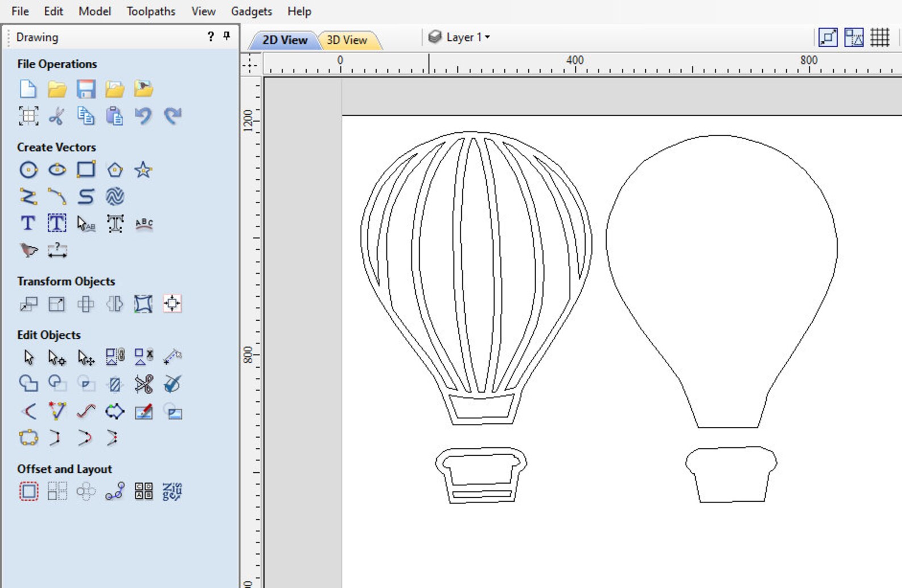Select the Draw Circle tool
Image resolution: width=902 pixels, height=588 pixels.
pos(28,170)
